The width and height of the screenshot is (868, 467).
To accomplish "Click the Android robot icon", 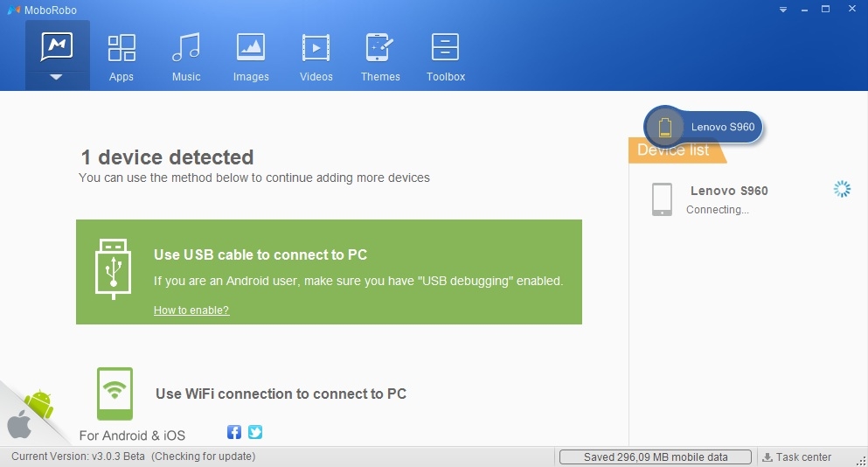I will click(39, 404).
